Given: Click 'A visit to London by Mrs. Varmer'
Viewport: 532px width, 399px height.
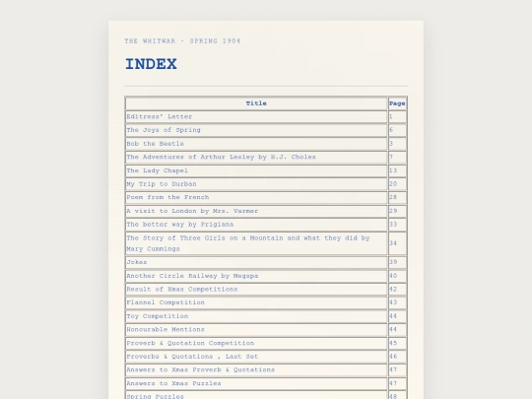Looking at the screenshot, I should point(256,211).
